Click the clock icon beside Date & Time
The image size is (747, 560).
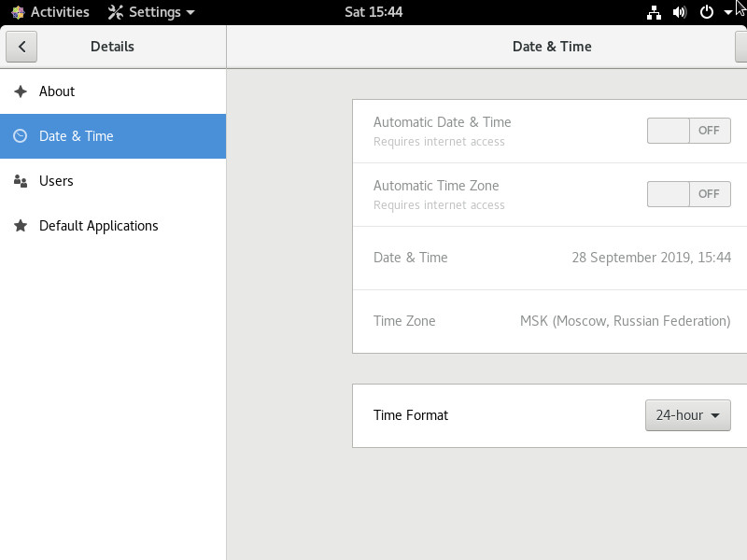coord(20,136)
